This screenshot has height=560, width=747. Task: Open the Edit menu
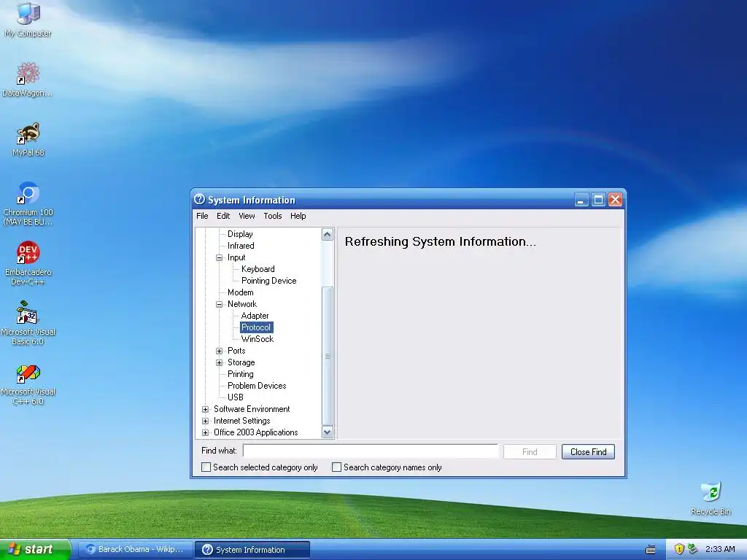(x=223, y=216)
